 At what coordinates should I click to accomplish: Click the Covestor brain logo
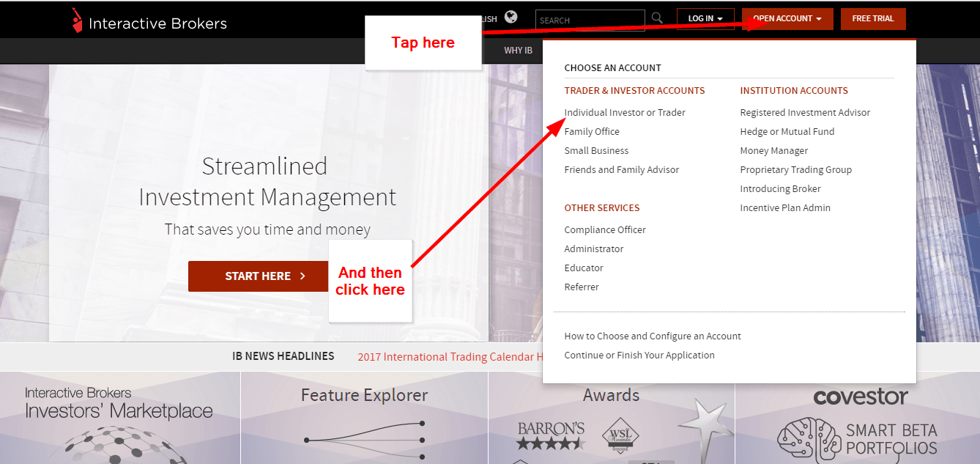coord(808,438)
